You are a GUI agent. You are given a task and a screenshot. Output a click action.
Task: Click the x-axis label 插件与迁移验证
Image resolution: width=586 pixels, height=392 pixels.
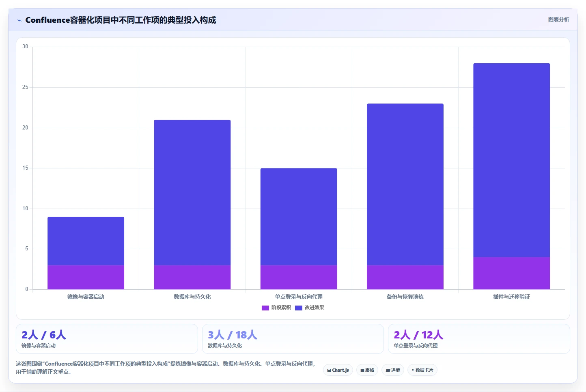pos(511,297)
